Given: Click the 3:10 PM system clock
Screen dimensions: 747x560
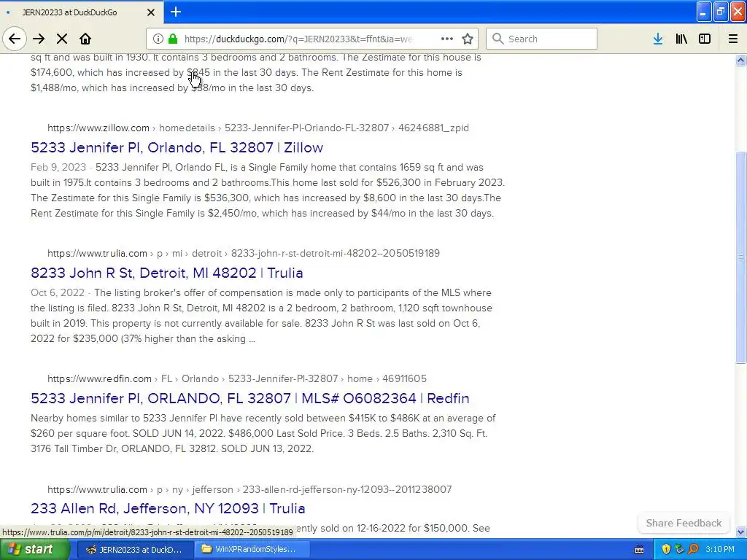Looking at the screenshot, I should 720,550.
